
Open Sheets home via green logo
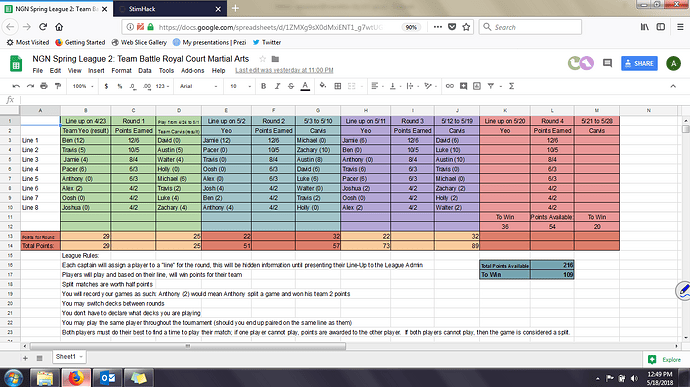coord(16,64)
